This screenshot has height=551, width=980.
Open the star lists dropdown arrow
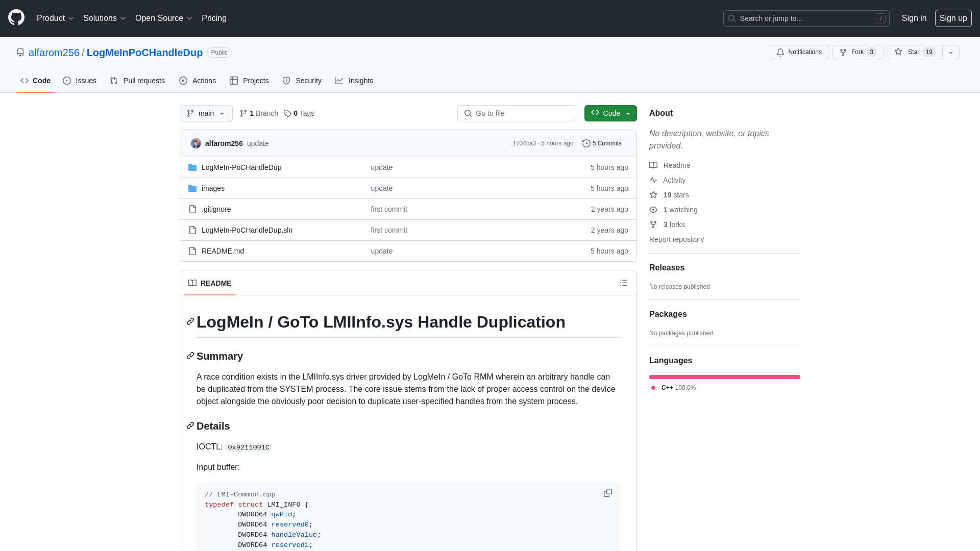pyautogui.click(x=951, y=52)
